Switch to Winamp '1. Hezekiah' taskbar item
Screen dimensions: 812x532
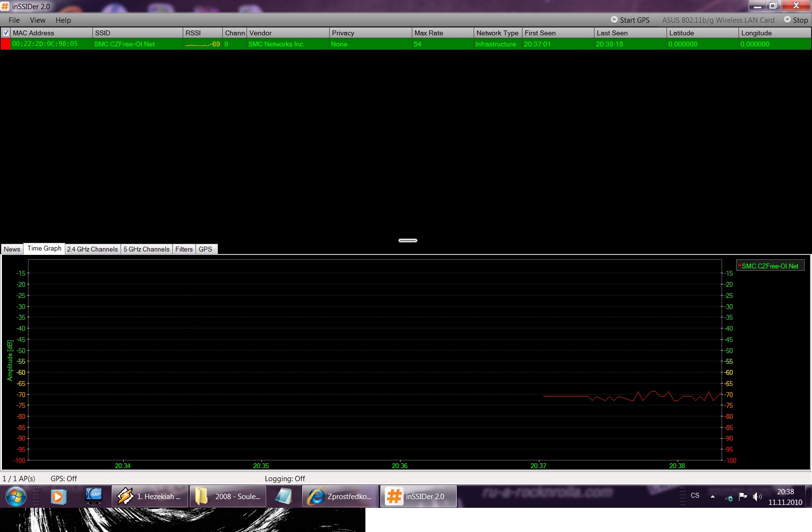click(150, 496)
